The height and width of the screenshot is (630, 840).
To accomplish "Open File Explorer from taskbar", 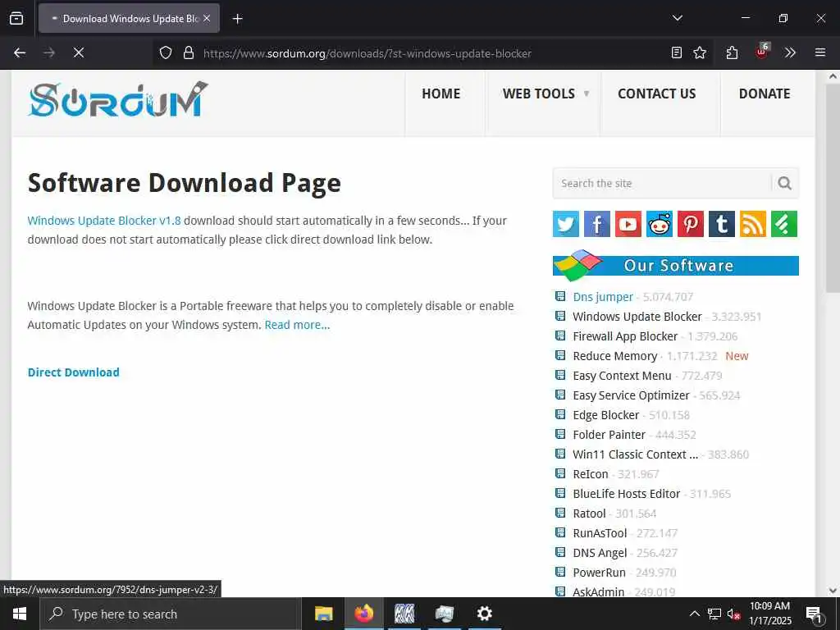I will pyautogui.click(x=323, y=614).
